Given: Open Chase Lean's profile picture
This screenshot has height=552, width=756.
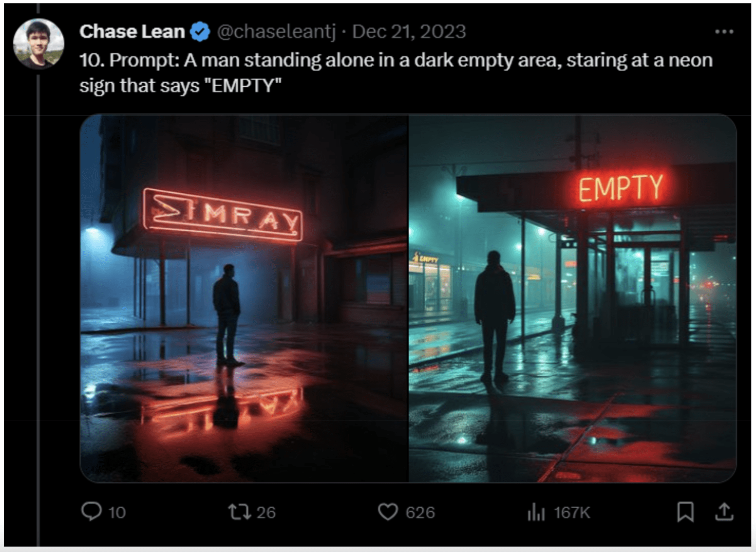Looking at the screenshot, I should click(38, 43).
